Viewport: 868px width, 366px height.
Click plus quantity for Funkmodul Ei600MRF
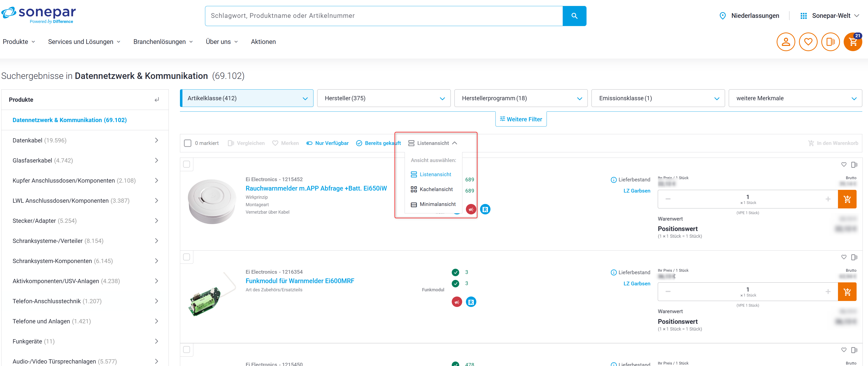coord(828,292)
